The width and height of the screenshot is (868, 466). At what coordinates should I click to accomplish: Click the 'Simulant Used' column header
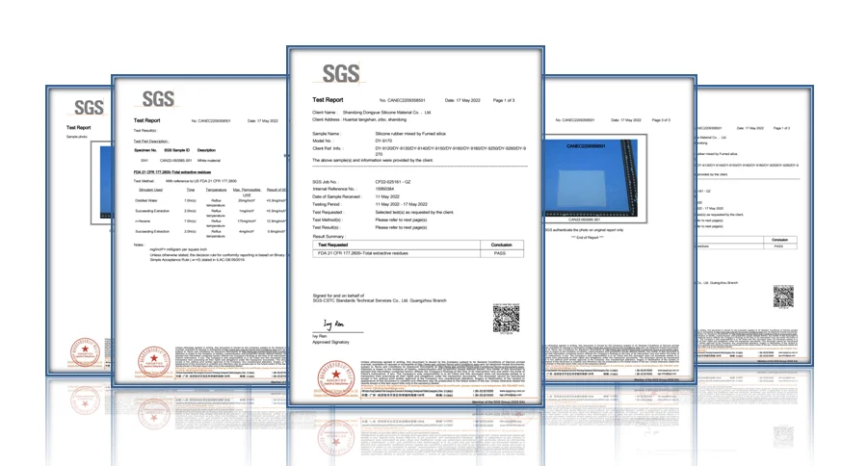(x=150, y=190)
